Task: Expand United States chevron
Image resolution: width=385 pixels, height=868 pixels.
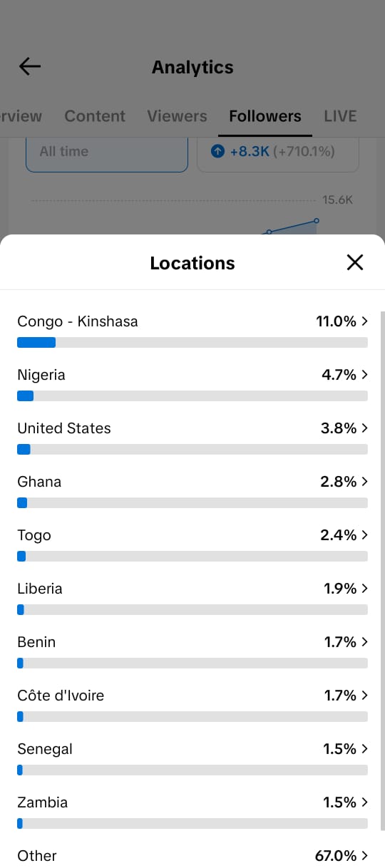Action: point(365,428)
